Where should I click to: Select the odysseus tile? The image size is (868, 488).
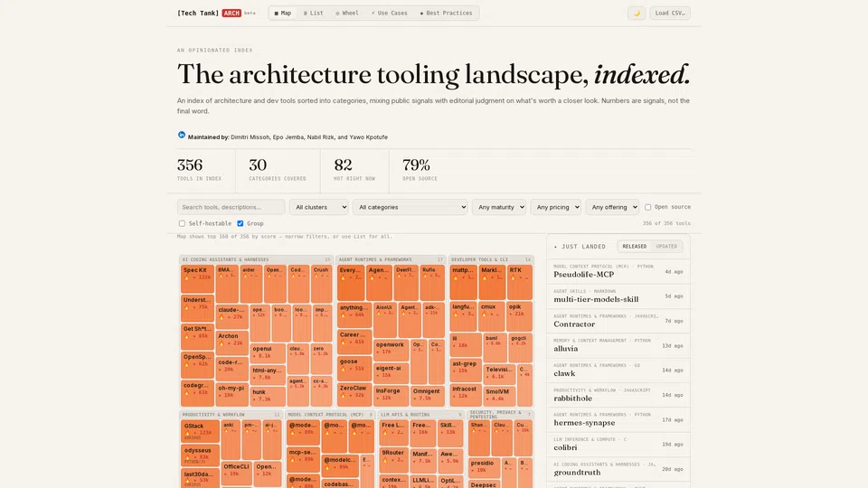199,455
